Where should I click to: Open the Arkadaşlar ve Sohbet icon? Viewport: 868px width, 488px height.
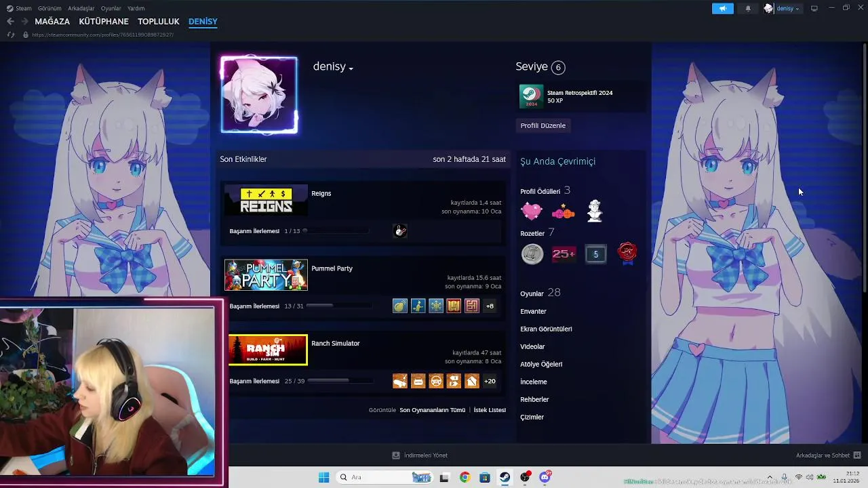click(857, 455)
